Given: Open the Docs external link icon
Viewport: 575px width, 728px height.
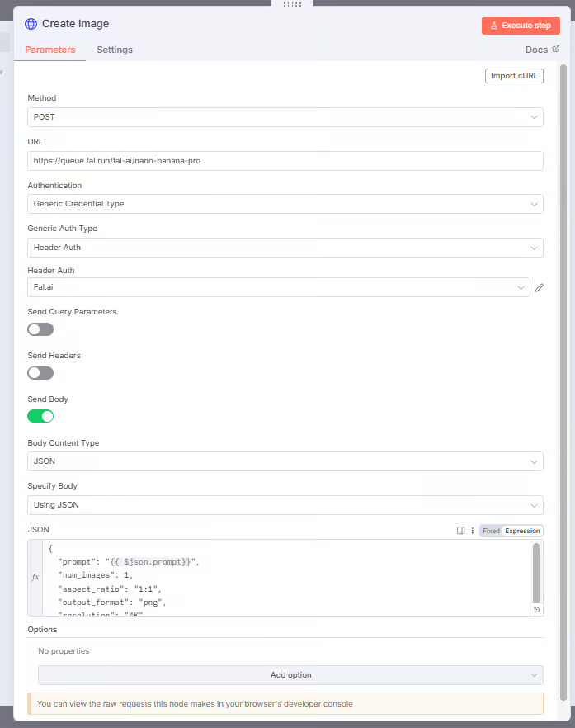Looking at the screenshot, I should (x=555, y=49).
